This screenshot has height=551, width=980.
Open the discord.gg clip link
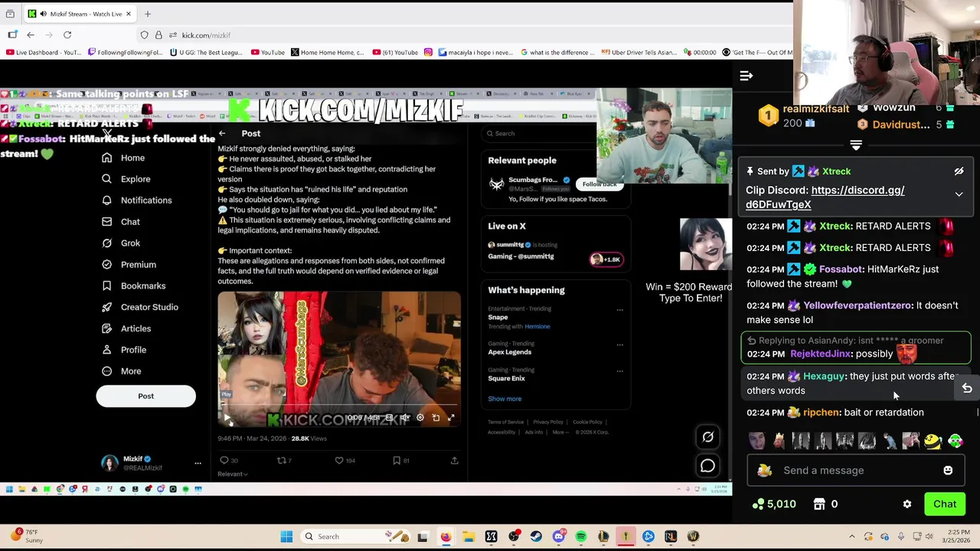pos(825,197)
